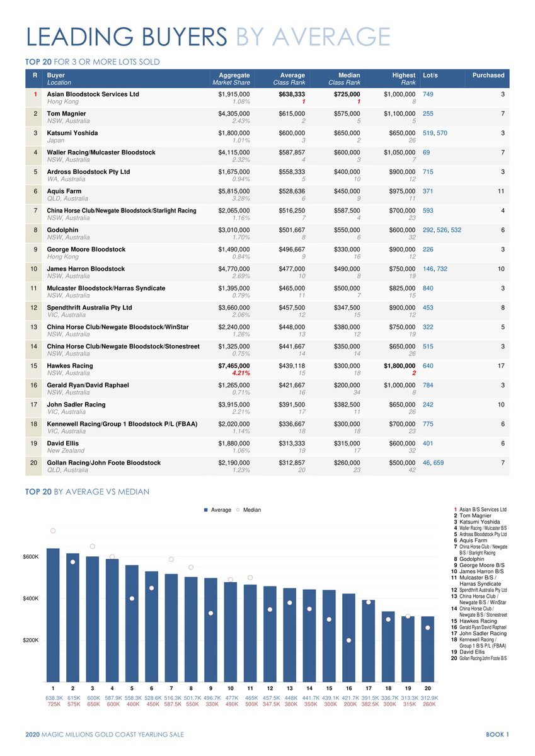This screenshot has height=756, width=535.
Task: Open lot 593 link in row 7
Action: point(428,210)
